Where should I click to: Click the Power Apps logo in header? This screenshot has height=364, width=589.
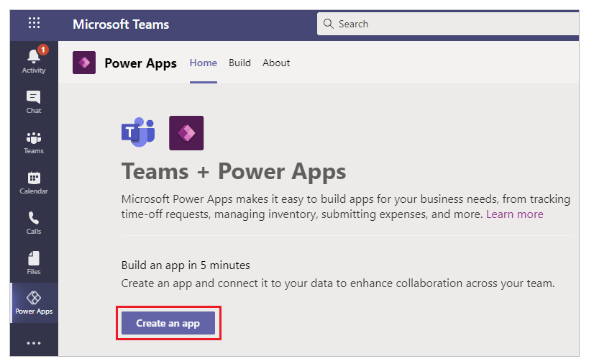84,63
